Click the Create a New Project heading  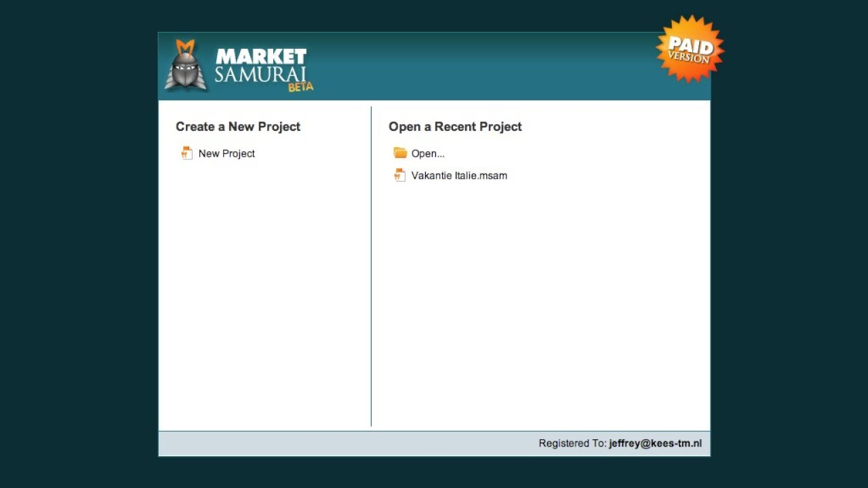238,127
